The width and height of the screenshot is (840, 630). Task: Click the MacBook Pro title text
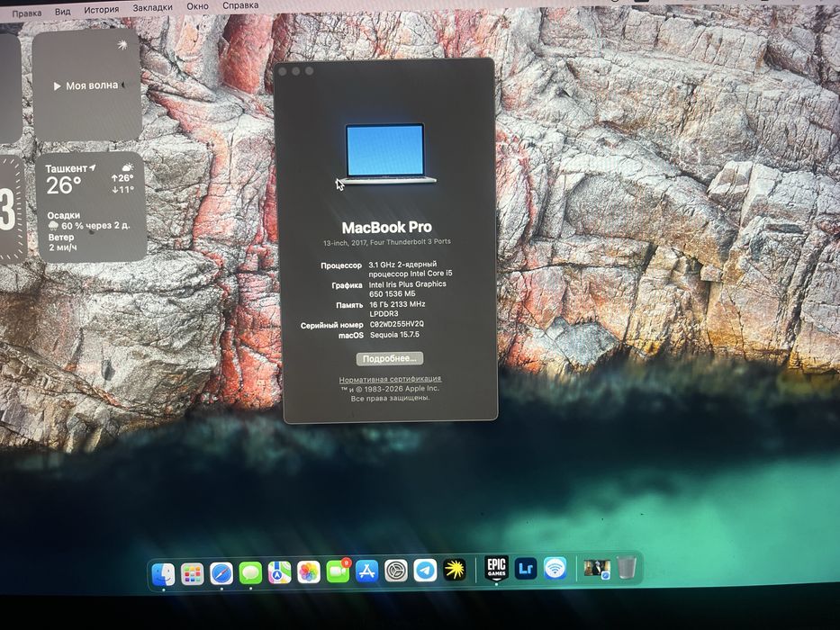[387, 227]
